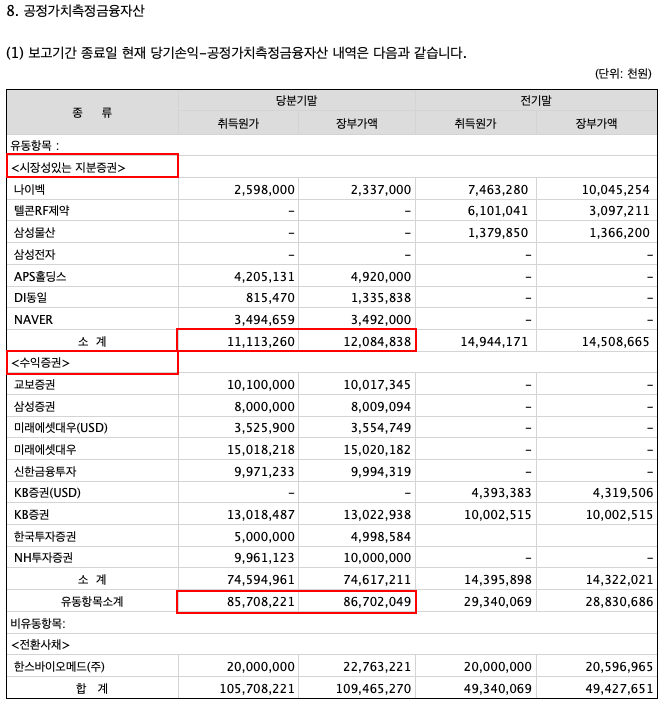667x705 pixels.
Task: Click the value 4,205,131
Action: pos(264,277)
